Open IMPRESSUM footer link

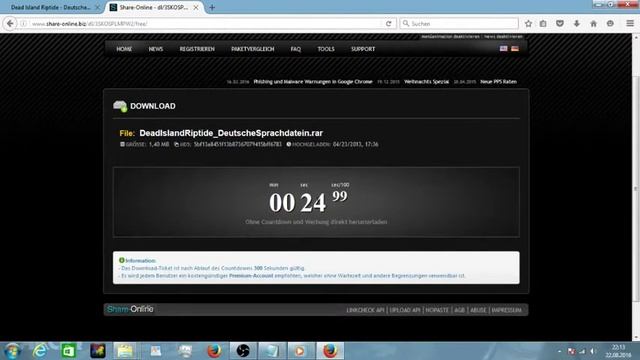(506, 310)
